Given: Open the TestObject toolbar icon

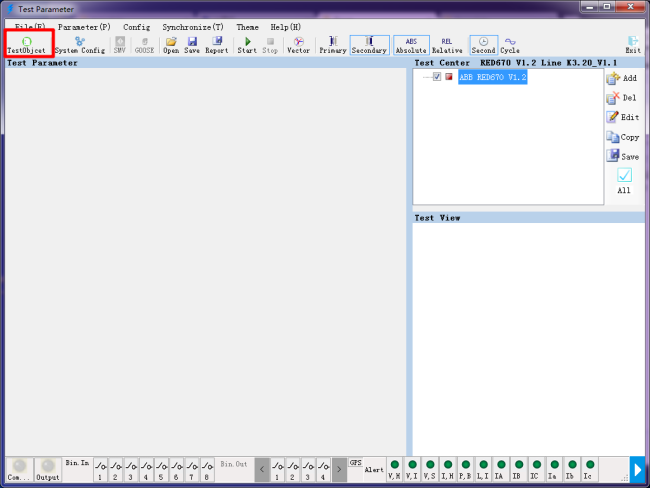Looking at the screenshot, I should (x=27, y=44).
